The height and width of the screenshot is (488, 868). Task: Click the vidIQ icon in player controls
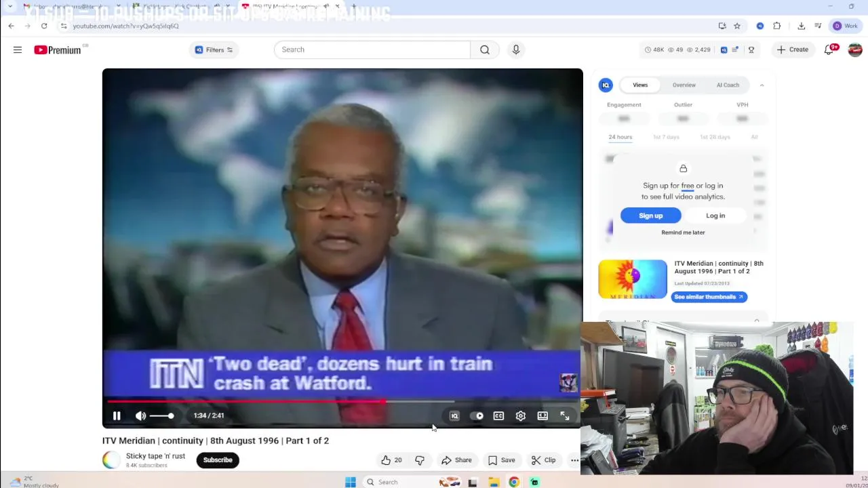(454, 416)
